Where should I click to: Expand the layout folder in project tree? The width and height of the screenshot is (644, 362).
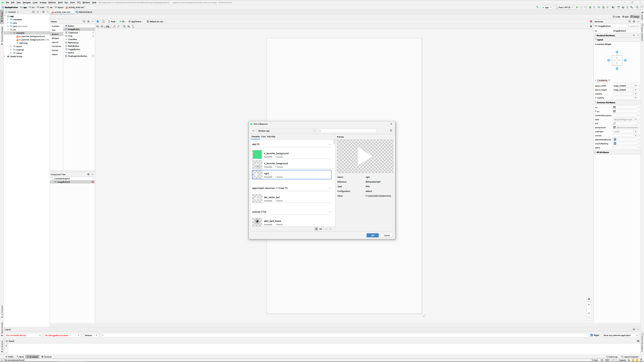[x=11, y=46]
